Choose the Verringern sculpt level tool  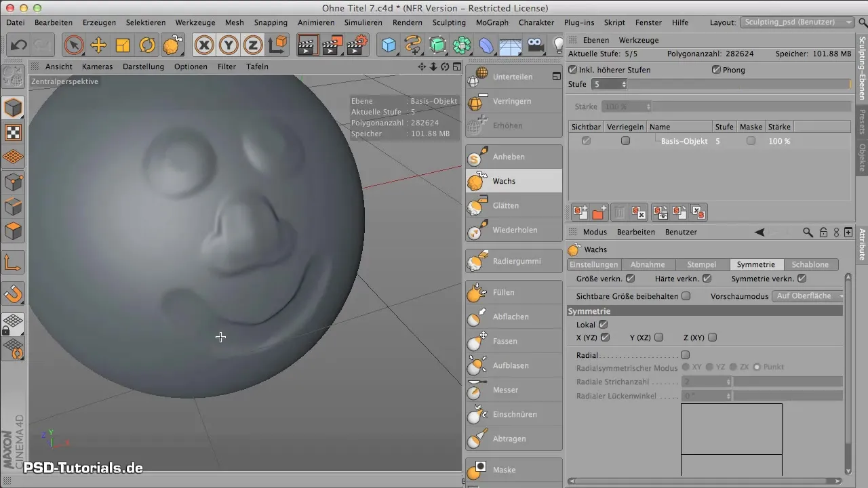[513, 101]
